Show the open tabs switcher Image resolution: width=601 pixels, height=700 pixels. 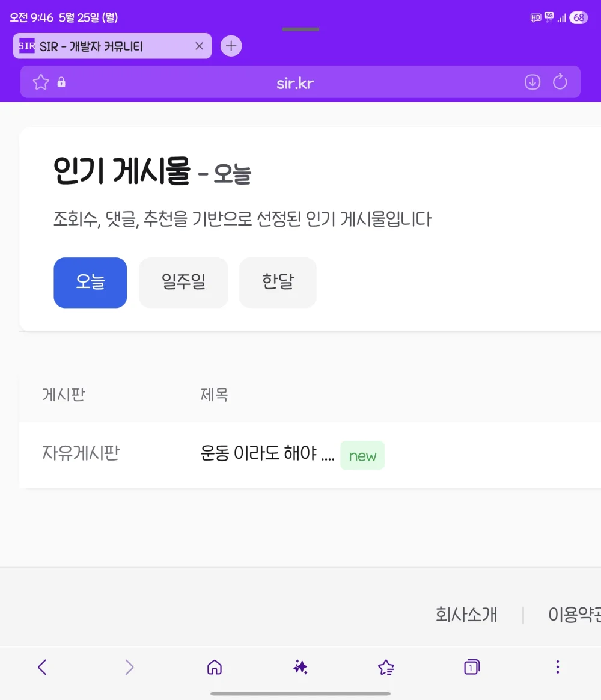click(x=472, y=667)
